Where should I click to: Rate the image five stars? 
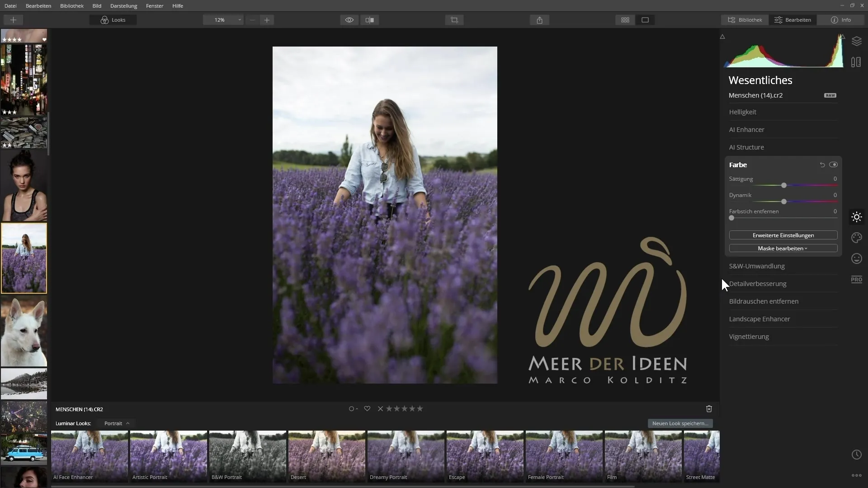pos(420,409)
